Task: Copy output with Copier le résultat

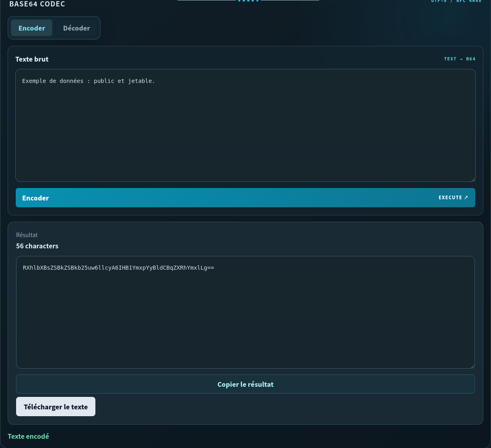Action: (245, 384)
